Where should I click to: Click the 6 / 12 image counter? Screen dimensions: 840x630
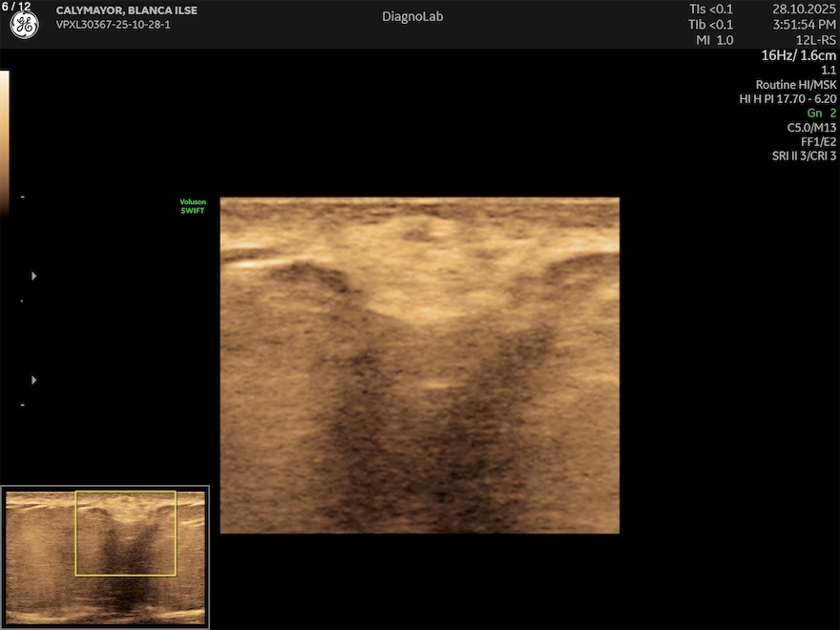(x=16, y=7)
